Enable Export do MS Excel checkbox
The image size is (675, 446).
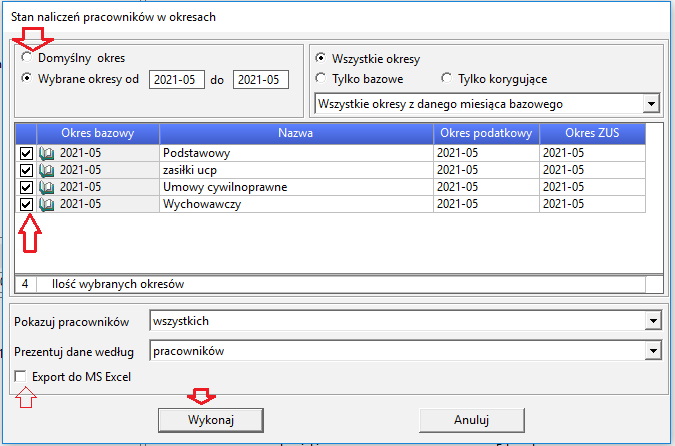click(x=20, y=377)
